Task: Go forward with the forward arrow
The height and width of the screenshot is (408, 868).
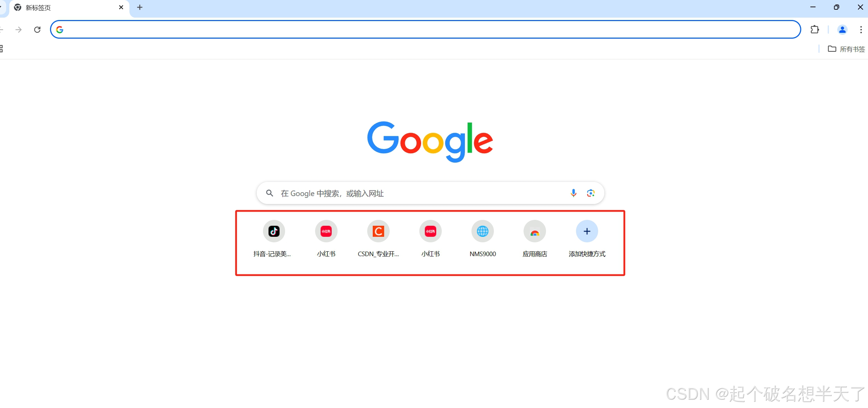Action: point(19,30)
